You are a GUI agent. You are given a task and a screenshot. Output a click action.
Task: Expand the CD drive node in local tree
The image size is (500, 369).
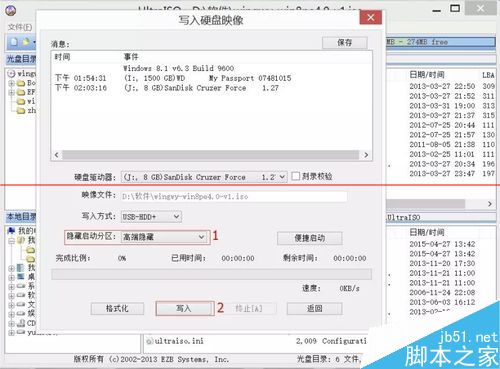pos(12,323)
